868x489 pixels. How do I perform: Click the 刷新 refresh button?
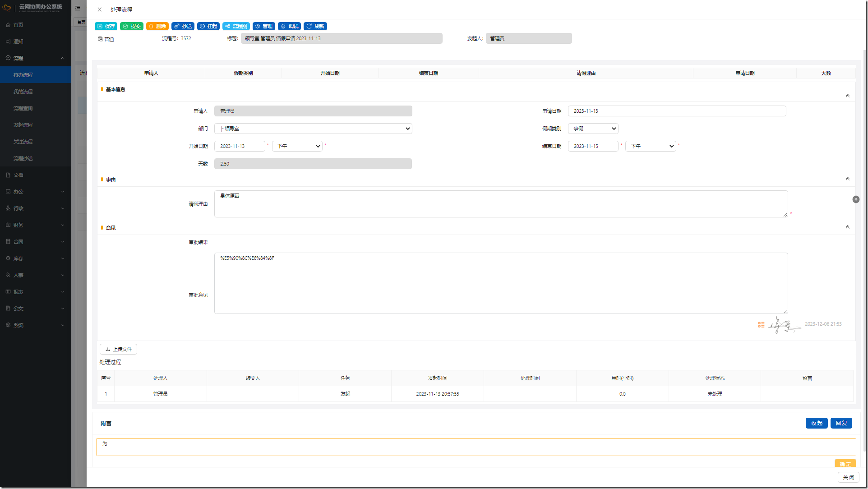(315, 26)
